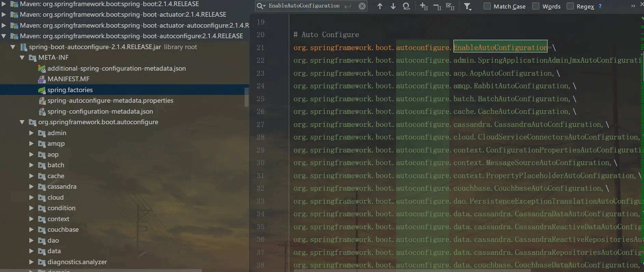Image resolution: width=644 pixels, height=272 pixels.
Task: Click META-INF folder icon
Action: coord(32,58)
